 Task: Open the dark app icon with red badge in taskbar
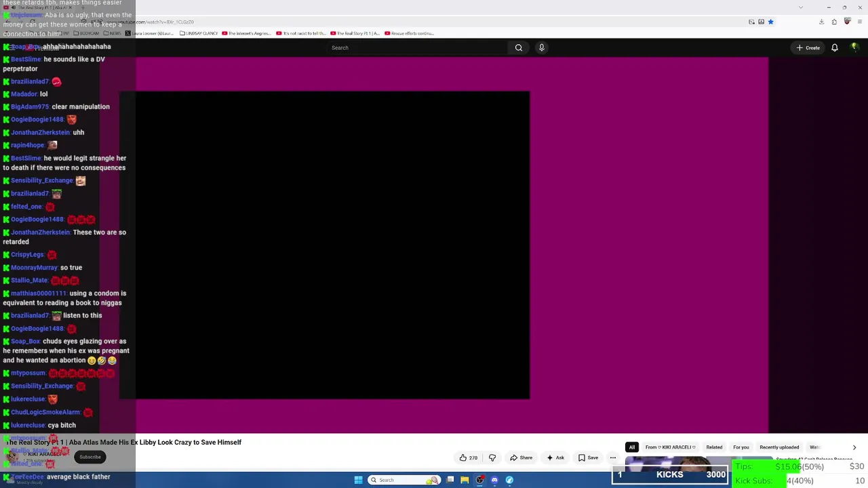pyautogui.click(x=479, y=480)
